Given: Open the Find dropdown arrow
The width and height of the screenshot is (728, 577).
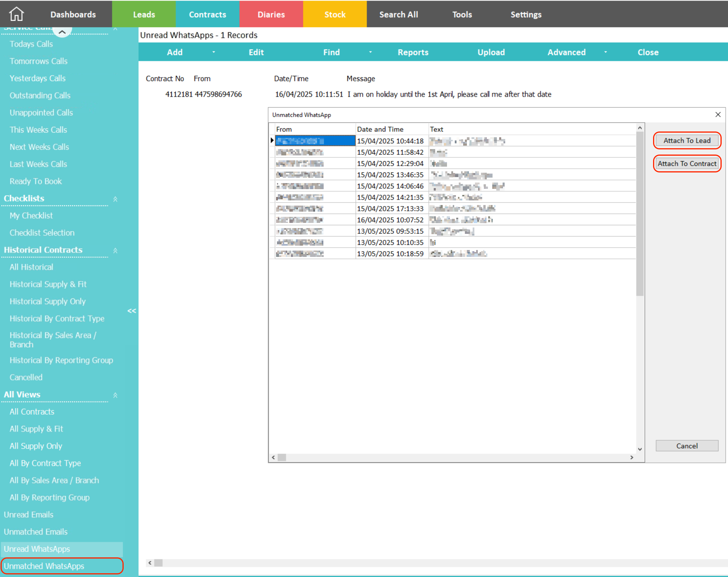Looking at the screenshot, I should (370, 52).
